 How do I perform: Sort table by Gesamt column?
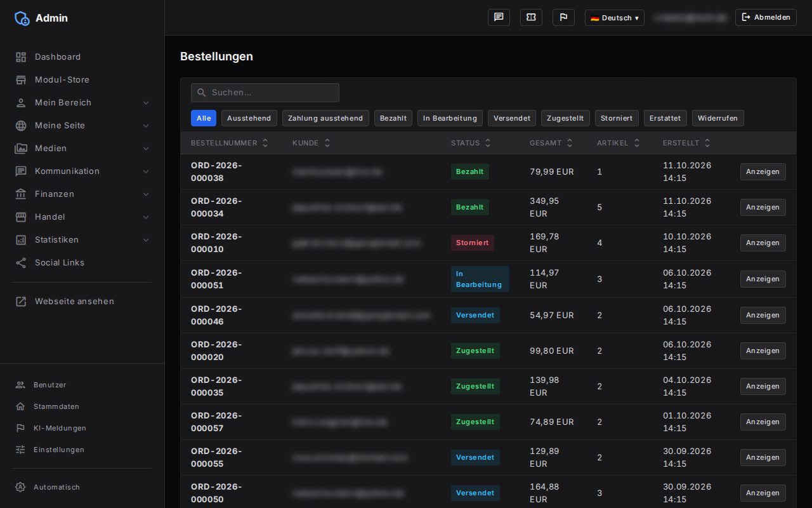click(551, 143)
